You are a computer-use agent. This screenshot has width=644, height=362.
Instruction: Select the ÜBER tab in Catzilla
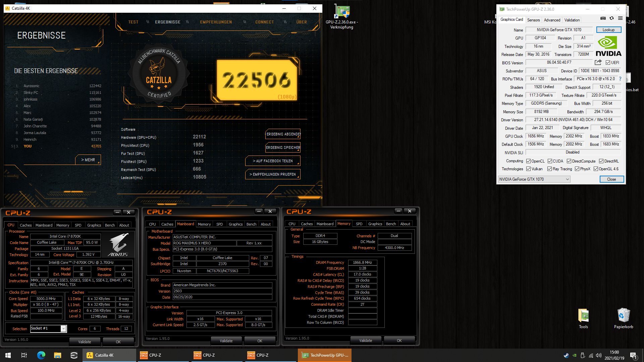302,22
